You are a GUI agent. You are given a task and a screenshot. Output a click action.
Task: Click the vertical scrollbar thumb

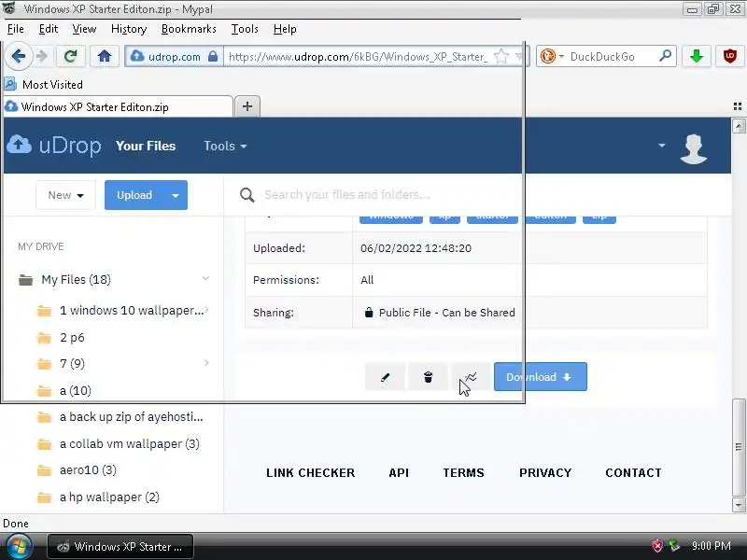click(x=739, y=447)
